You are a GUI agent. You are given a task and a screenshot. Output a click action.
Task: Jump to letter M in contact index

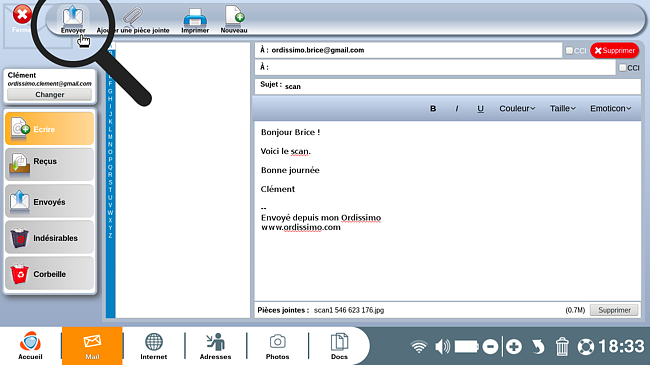110,137
